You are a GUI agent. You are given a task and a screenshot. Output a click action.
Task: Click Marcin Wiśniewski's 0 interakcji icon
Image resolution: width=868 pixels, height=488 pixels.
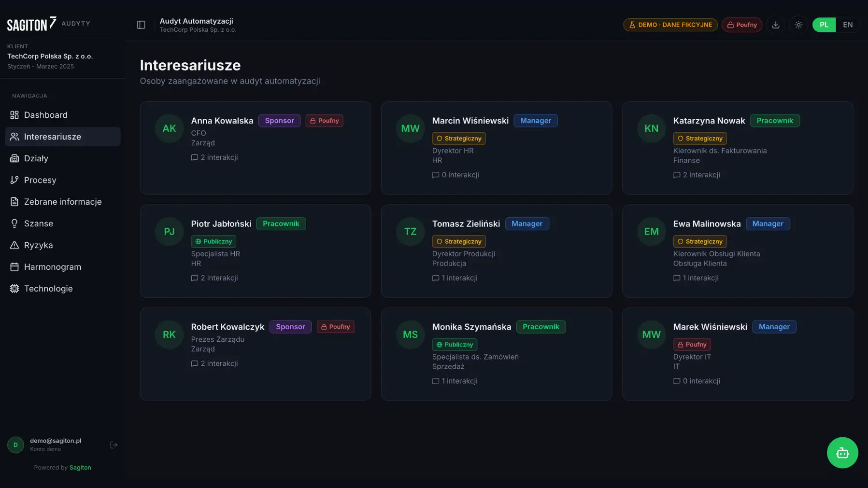click(436, 175)
